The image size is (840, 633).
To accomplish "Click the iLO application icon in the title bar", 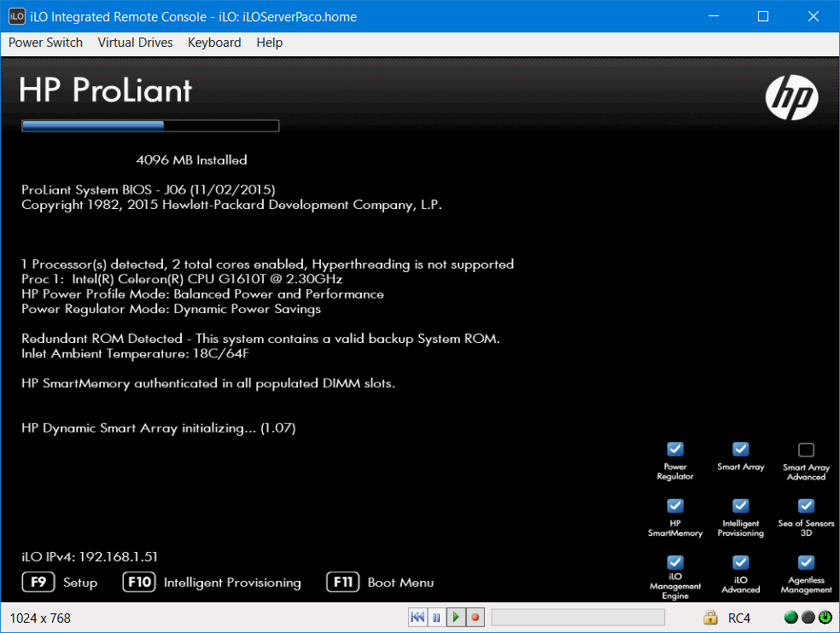I will click(x=16, y=16).
